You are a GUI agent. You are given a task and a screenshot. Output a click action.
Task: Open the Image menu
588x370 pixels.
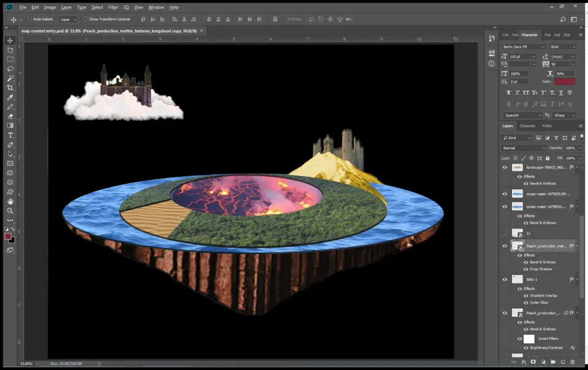click(50, 7)
